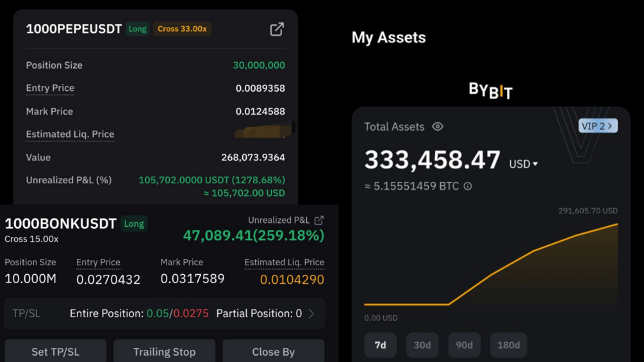Click the 1000PEPEUSDT pair title
Viewport: 644px width, 362px height.
click(74, 29)
